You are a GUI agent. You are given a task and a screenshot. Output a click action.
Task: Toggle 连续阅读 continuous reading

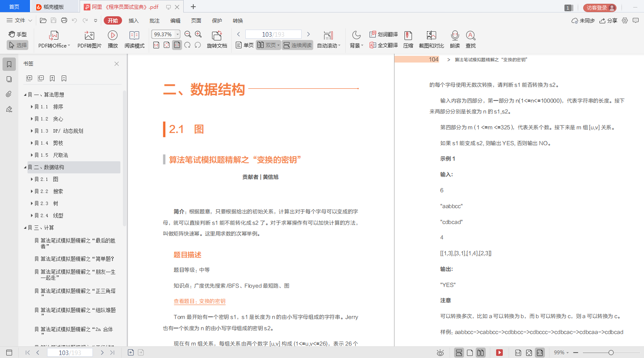[297, 45]
